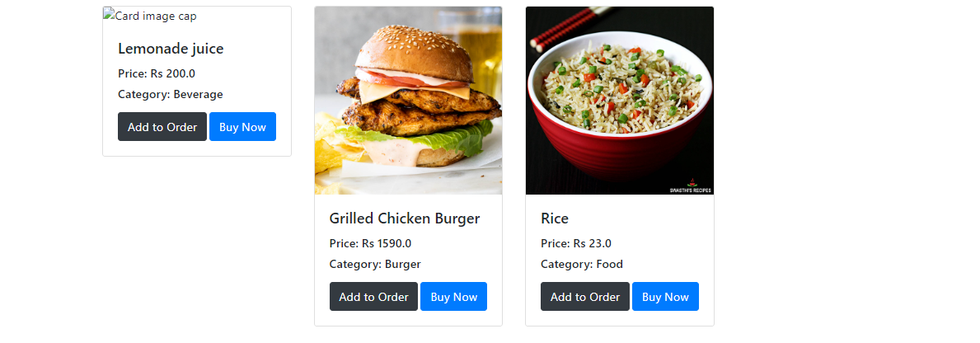Add Rice to the order
The image size is (980, 343).
coord(585,297)
